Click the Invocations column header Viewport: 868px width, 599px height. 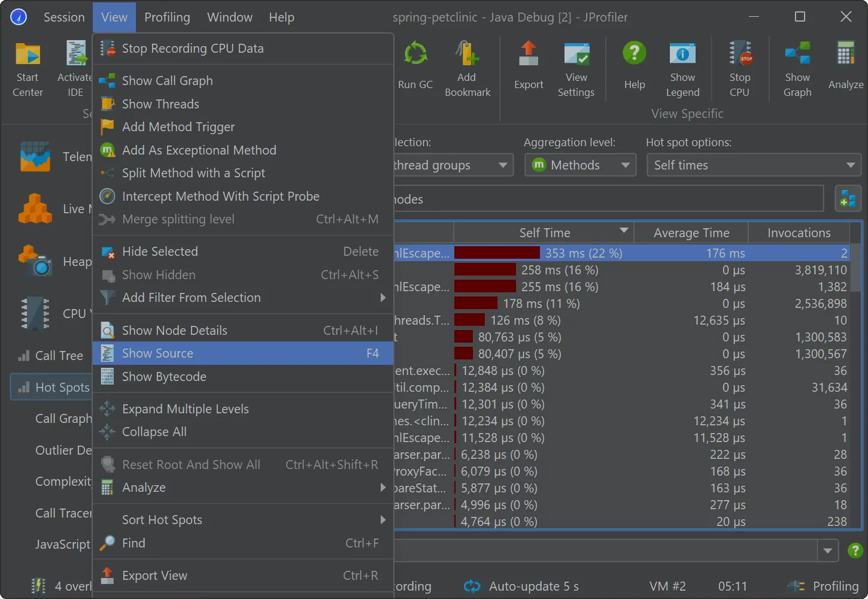[x=799, y=232]
